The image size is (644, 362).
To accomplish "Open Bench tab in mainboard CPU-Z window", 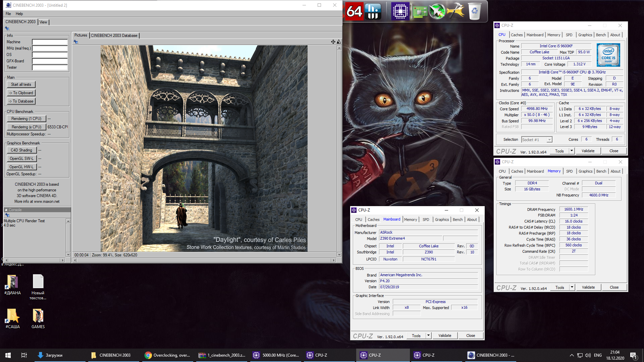I will coord(458,220).
